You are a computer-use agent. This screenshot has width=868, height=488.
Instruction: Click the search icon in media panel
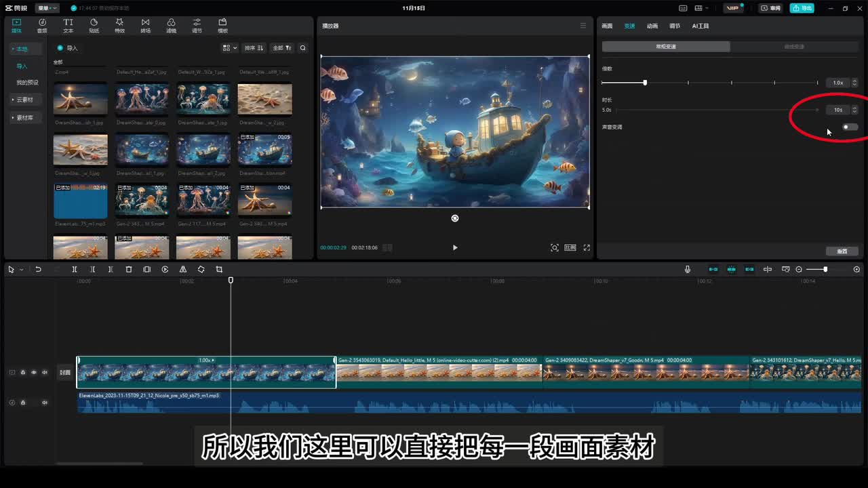[303, 48]
